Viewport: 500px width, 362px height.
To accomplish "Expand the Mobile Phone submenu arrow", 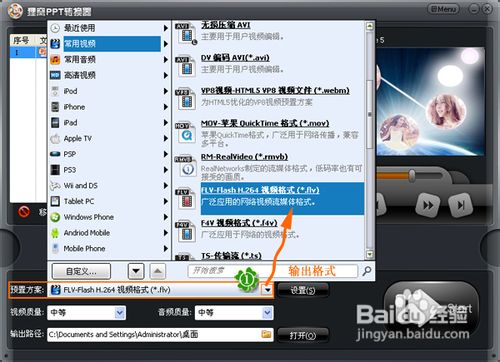I will (165, 249).
